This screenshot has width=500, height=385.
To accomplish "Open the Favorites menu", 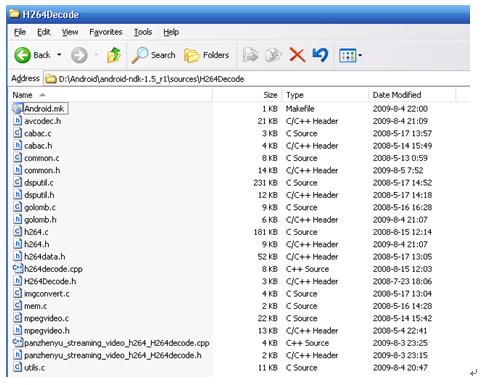I will point(106,32).
